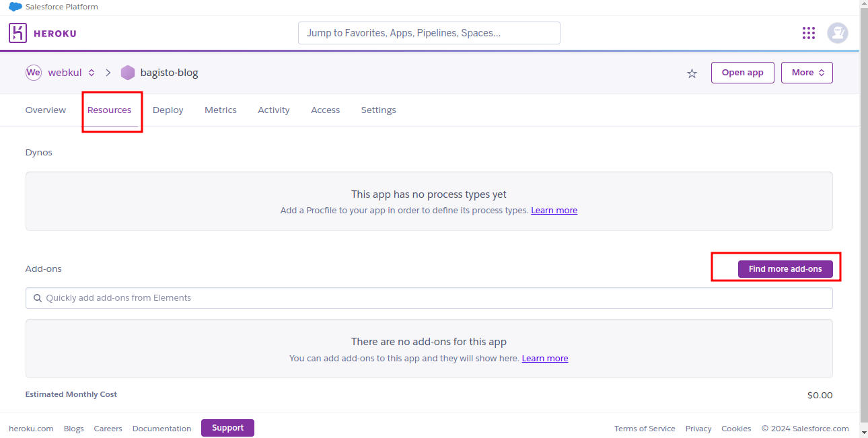Go to the Deploy tab
The height and width of the screenshot is (438, 868).
168,110
